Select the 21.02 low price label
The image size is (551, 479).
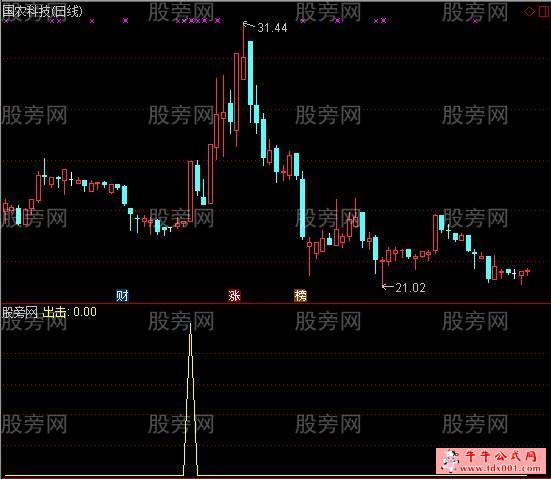click(x=410, y=288)
